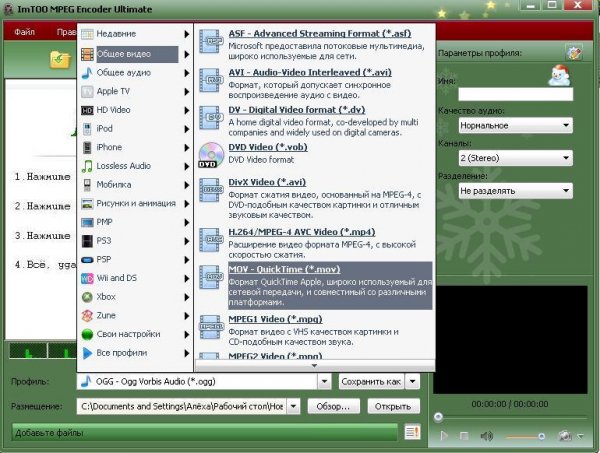Screen dimensions: 600x453
Task: Click the iPhone device icon
Action: [x=87, y=147]
